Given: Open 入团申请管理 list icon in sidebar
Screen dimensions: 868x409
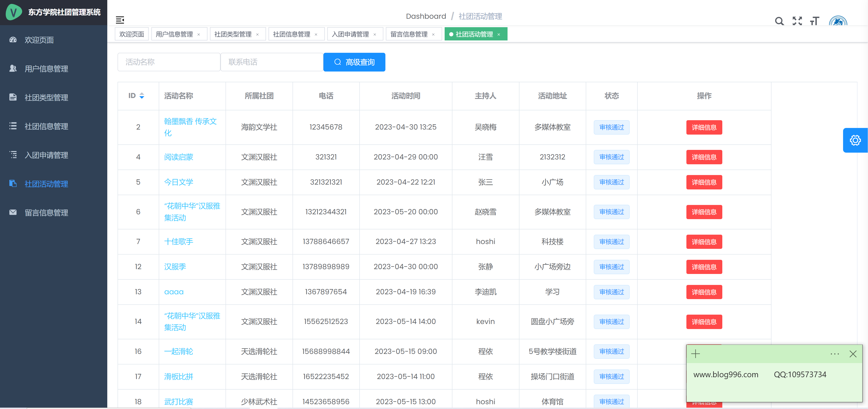Looking at the screenshot, I should click(13, 155).
